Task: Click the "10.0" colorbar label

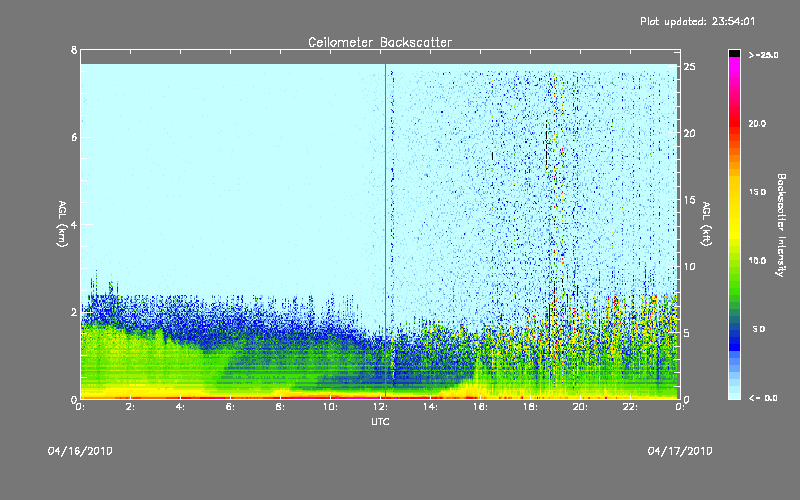Action: [757, 261]
